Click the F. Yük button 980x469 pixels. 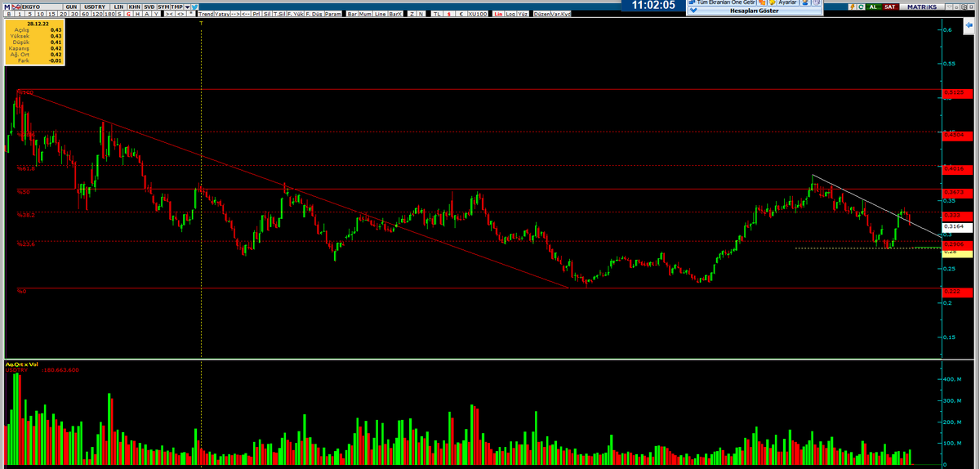click(296, 14)
